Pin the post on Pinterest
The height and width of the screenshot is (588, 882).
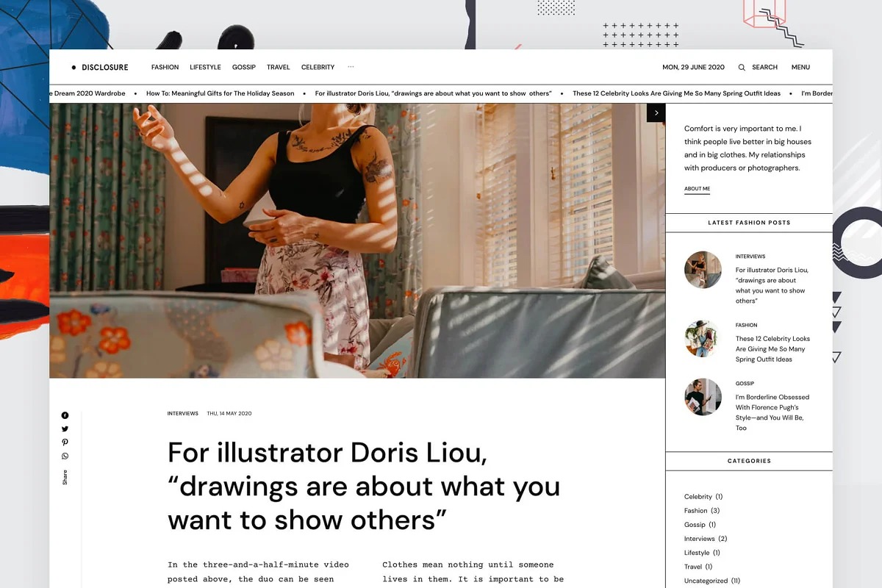(x=65, y=442)
